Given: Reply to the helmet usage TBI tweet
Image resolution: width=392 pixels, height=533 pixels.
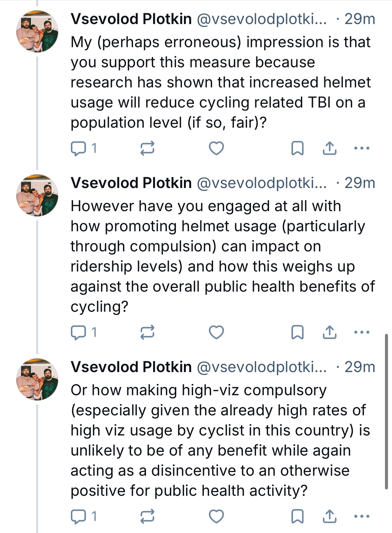Looking at the screenshot, I should pos(78,148).
